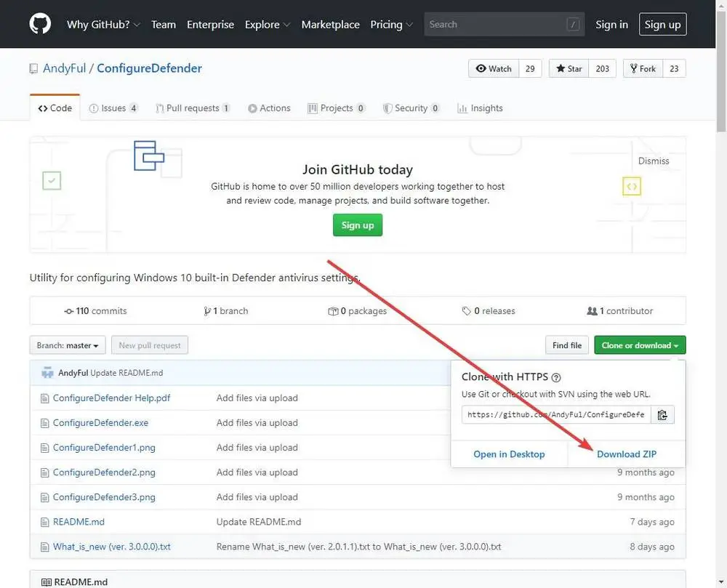View the 1 contributor link
Screen dimensions: 727x588
[x=620, y=311]
